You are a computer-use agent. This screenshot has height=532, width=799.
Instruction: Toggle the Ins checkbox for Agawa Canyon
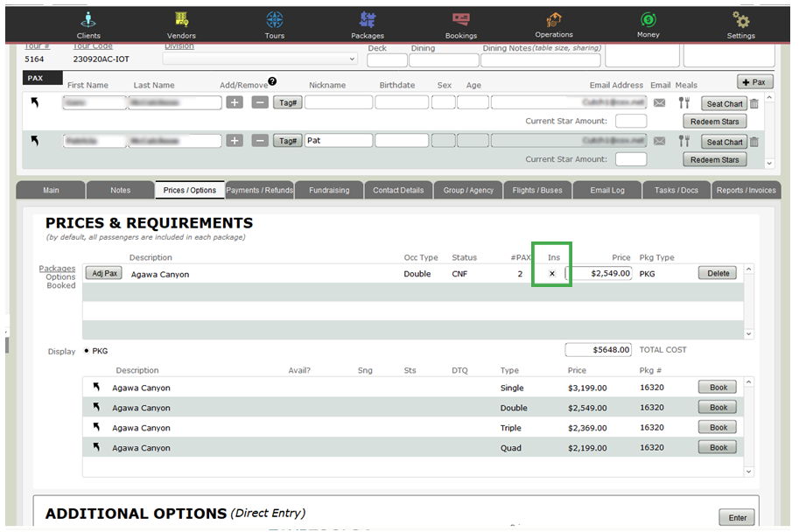[x=551, y=273]
